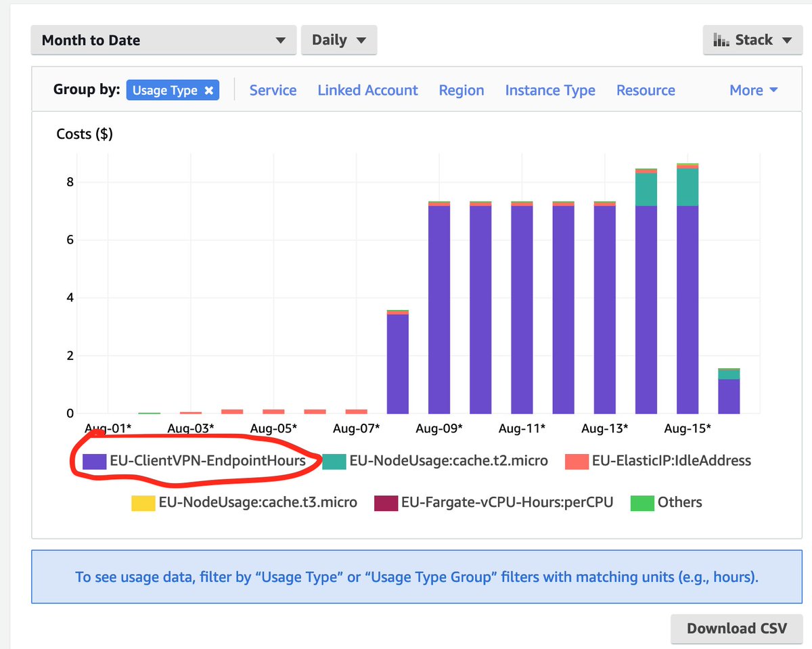Click the Aug-13 bar in chart

[604, 308]
